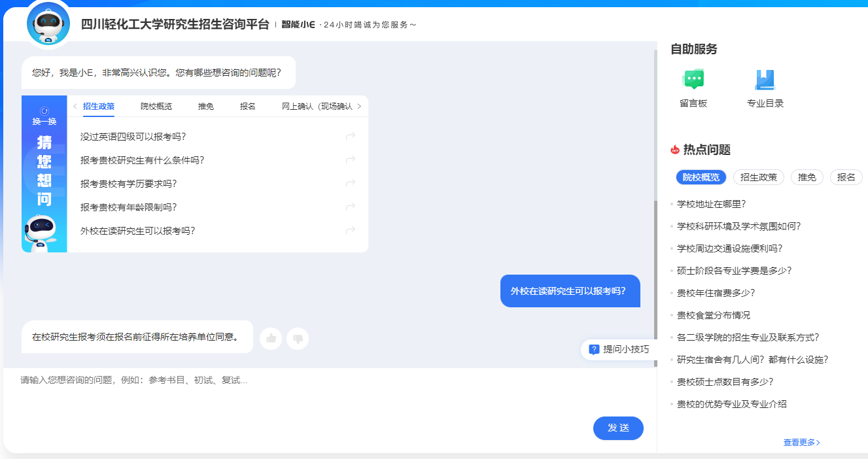Switch to 网上确认 tab in suggestions

coord(317,107)
